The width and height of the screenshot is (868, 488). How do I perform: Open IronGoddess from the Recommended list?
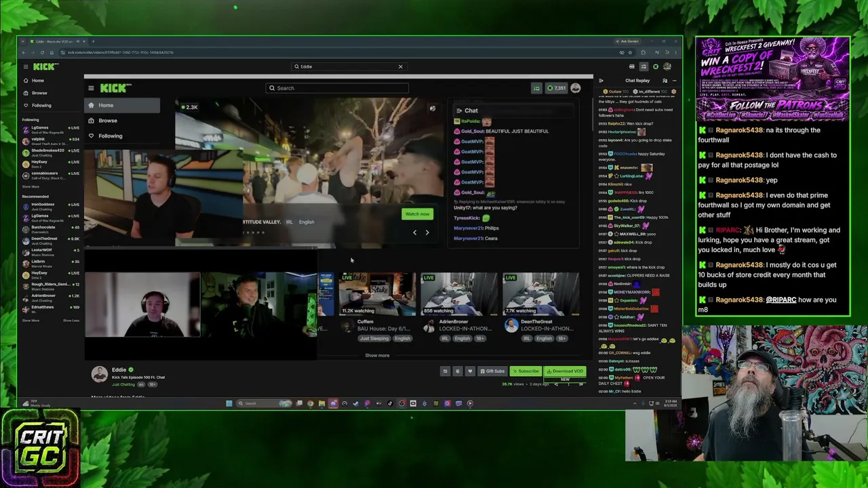coord(51,206)
